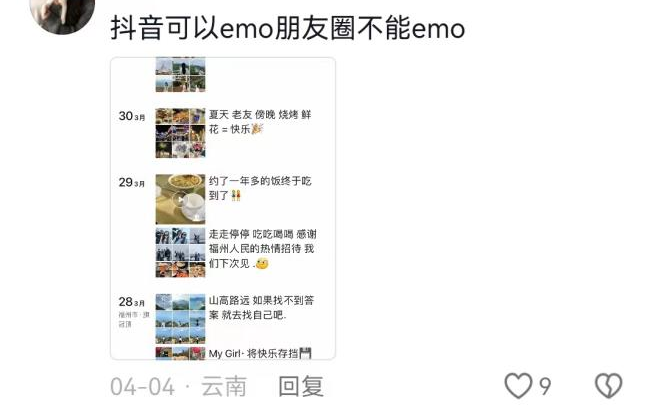This screenshot has width=659, height=418.
Task: Open topmost partially visible photo grid
Action: (x=180, y=74)
